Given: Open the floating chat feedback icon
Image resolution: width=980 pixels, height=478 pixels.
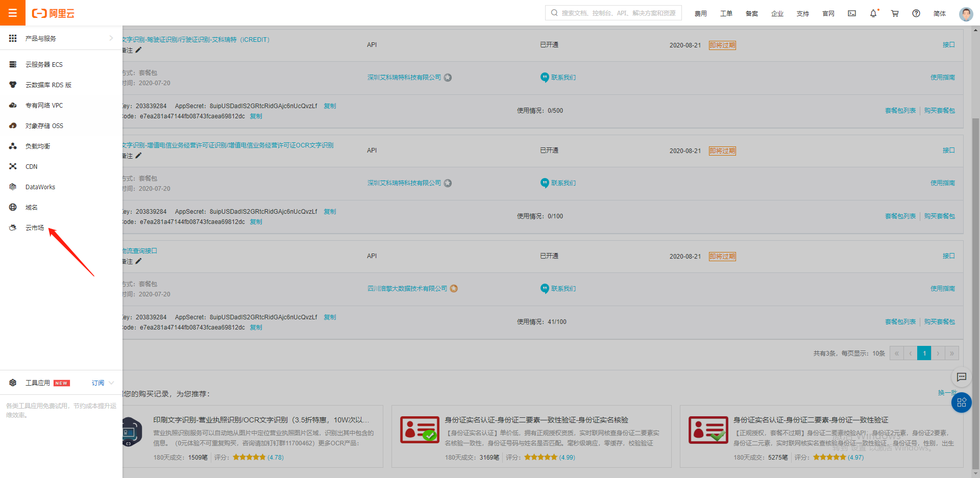Looking at the screenshot, I should click(962, 377).
